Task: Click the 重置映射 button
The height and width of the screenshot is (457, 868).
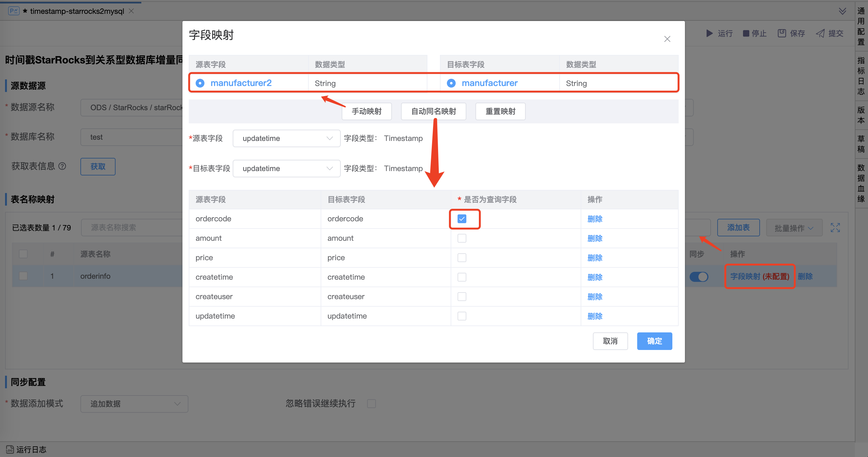Action: (500, 111)
